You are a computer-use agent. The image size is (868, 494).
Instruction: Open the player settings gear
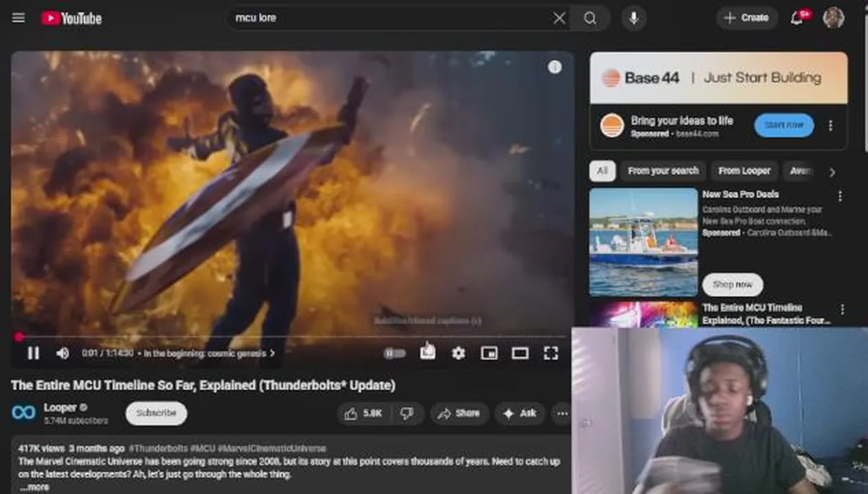458,353
